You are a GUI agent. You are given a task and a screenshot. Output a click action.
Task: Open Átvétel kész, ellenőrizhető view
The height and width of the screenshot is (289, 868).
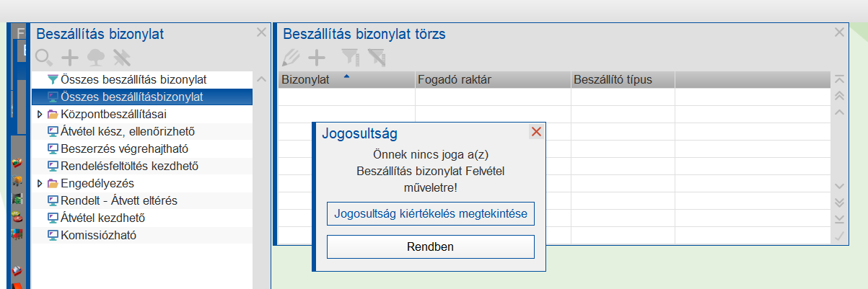pyautogui.click(x=128, y=131)
